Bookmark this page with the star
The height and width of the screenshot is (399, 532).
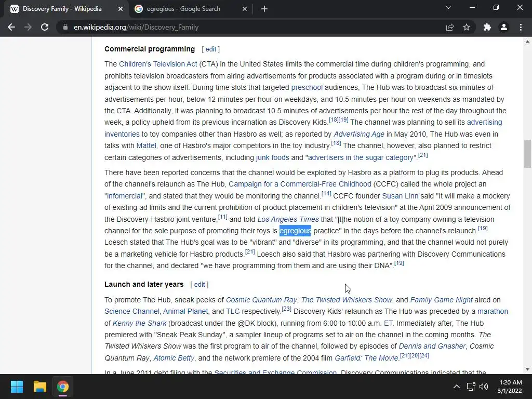tap(467, 27)
